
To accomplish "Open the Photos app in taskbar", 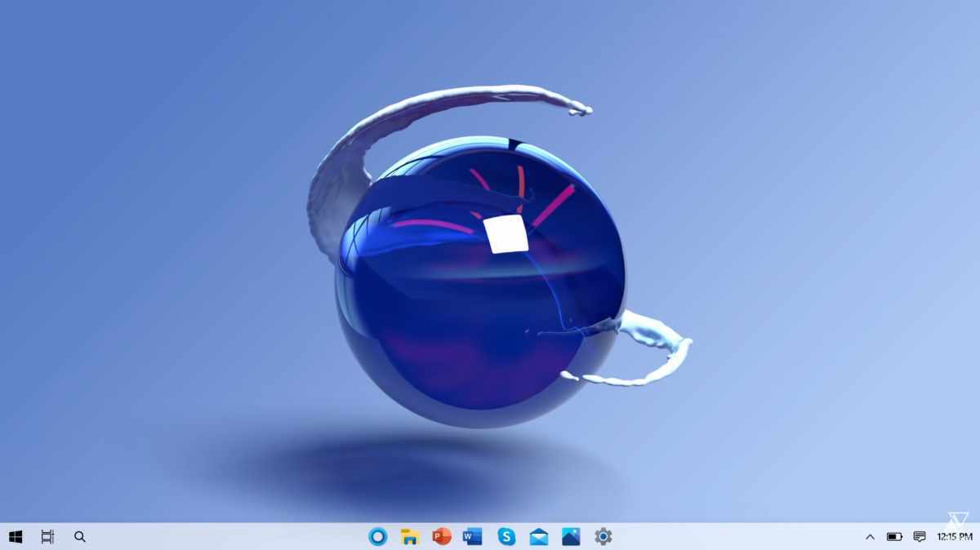I will [x=571, y=536].
